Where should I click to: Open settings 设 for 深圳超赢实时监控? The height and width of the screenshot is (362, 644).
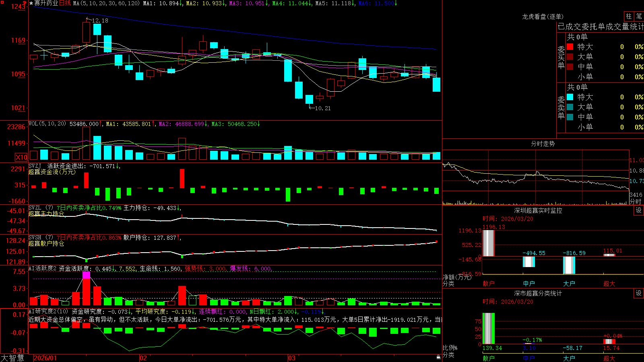[639, 210]
